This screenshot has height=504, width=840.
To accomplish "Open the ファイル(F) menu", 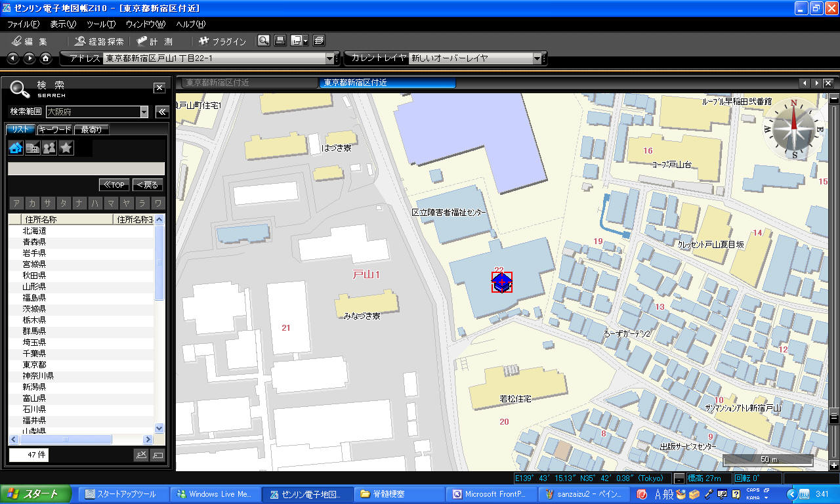I will point(23,24).
